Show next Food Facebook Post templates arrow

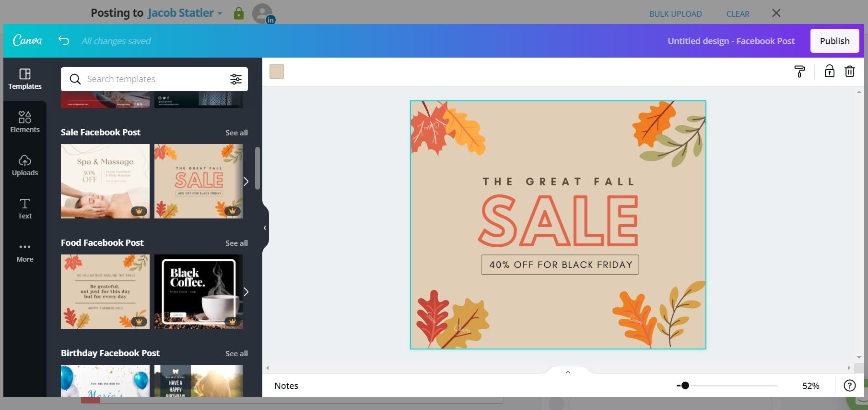click(x=246, y=292)
